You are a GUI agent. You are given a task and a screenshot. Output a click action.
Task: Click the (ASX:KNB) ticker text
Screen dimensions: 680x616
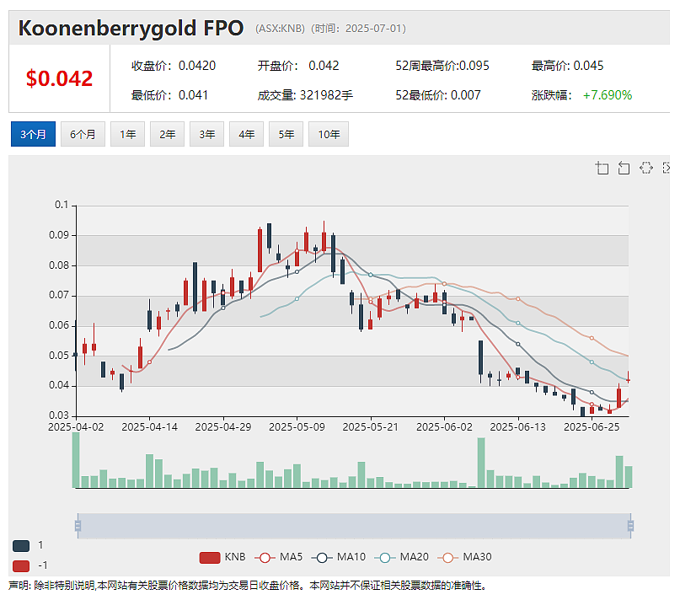coord(280,29)
